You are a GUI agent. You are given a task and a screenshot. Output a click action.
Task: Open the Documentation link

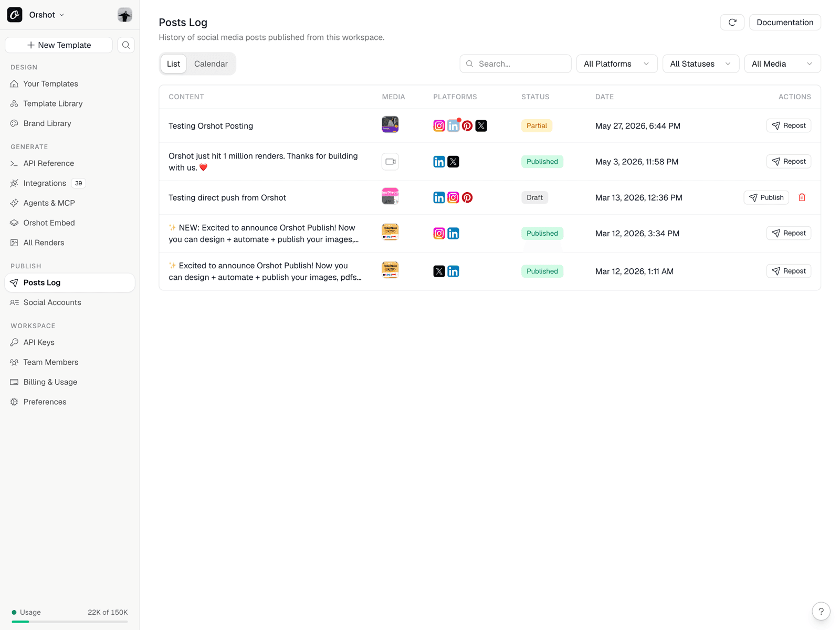click(x=785, y=22)
